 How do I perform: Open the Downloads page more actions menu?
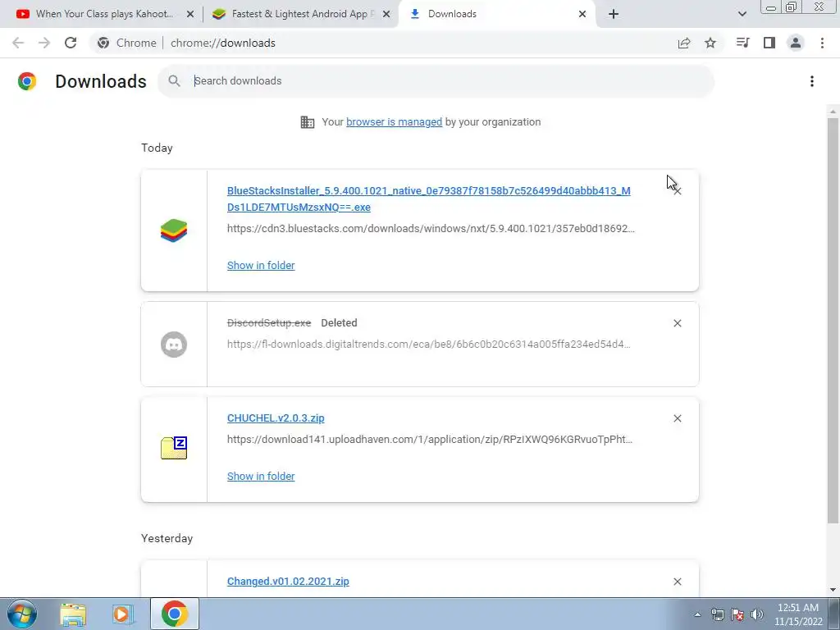point(812,81)
